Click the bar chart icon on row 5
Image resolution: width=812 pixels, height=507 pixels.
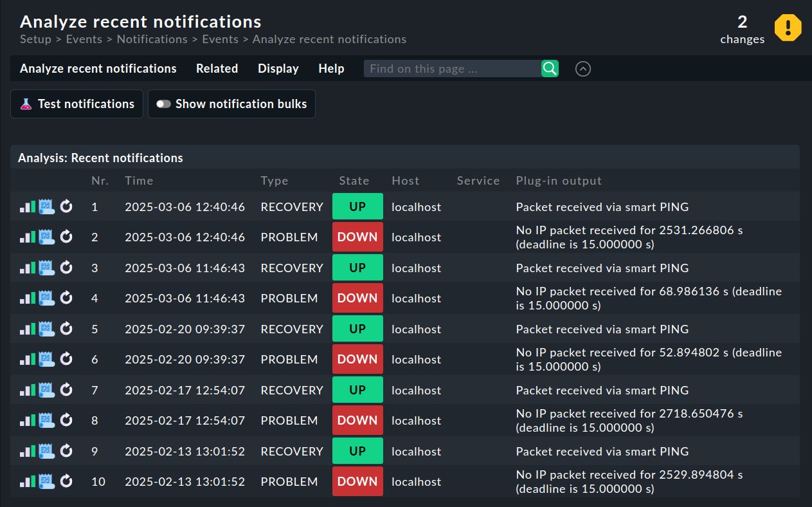click(26, 329)
